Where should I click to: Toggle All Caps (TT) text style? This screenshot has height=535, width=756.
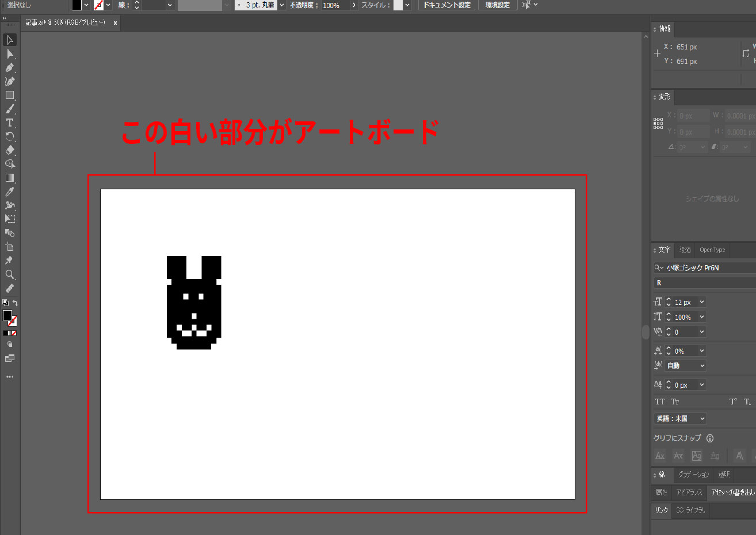click(x=660, y=402)
